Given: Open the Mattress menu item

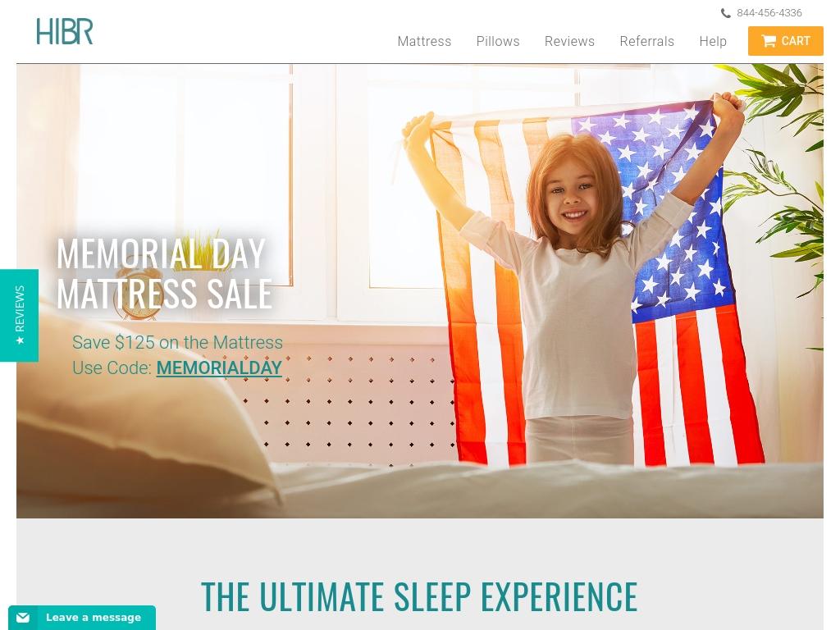Looking at the screenshot, I should click(424, 41).
